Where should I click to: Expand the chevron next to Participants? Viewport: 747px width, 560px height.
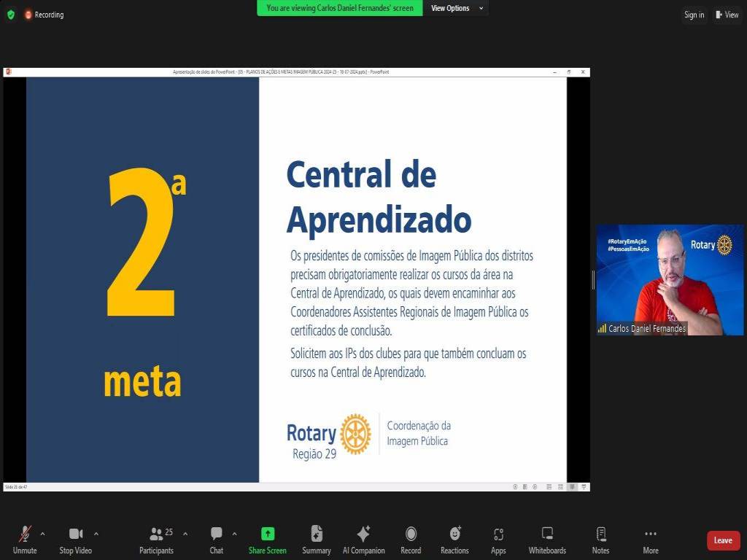[185, 534]
